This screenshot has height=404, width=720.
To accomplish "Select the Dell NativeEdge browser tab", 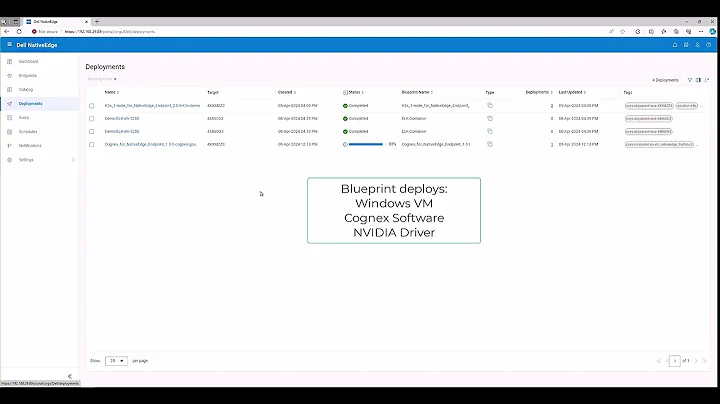I will (56, 22).
